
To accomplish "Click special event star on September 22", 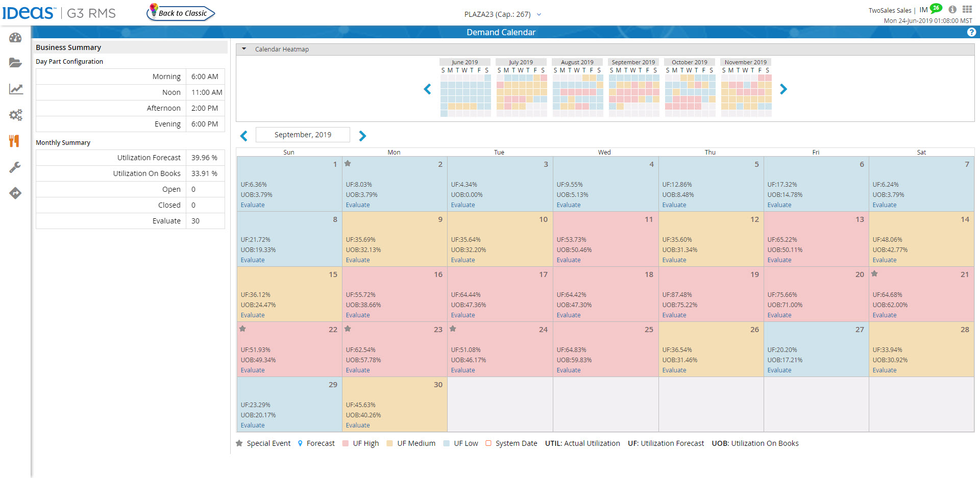I will coord(242,329).
